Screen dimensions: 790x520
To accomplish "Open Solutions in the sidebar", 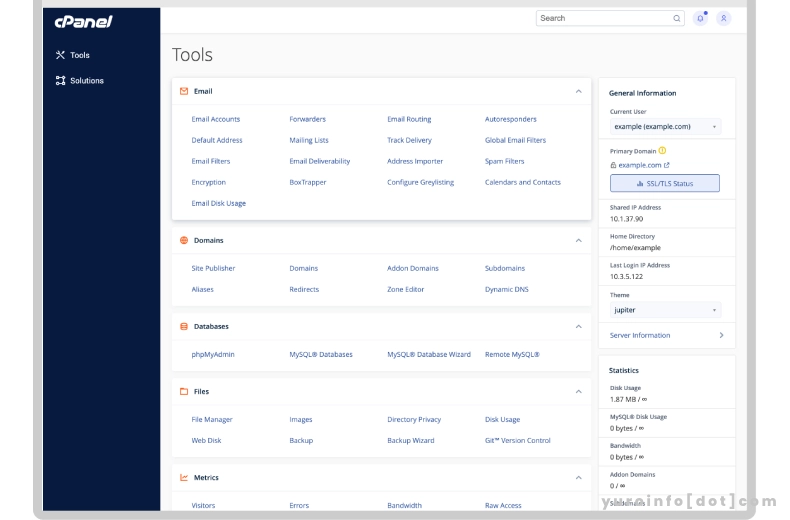I will (x=87, y=81).
